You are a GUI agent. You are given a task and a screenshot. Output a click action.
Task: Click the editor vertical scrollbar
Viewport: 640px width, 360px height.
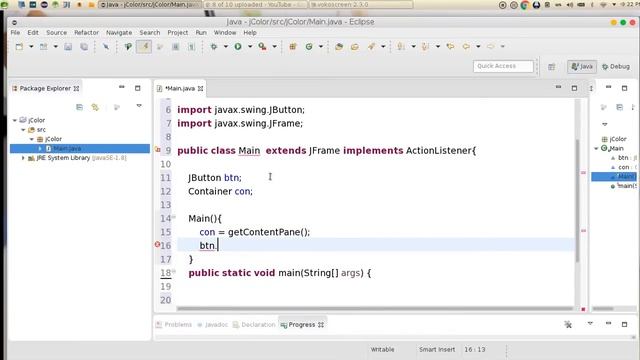pos(577,200)
